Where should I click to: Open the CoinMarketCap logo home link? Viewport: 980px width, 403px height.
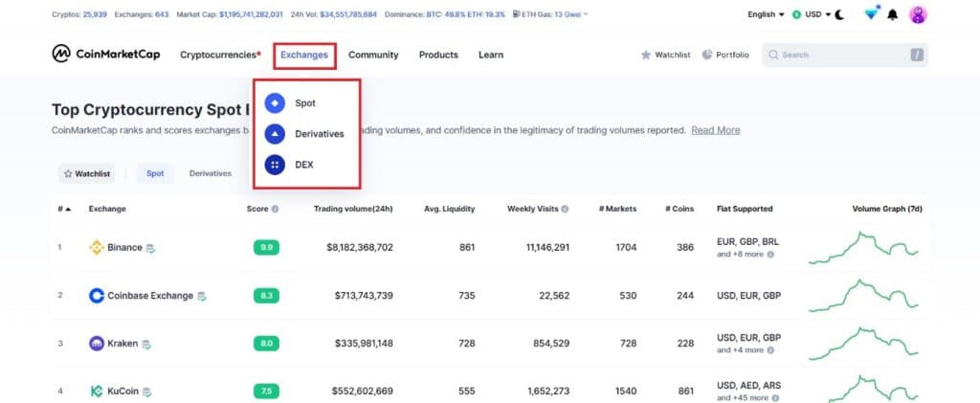tap(105, 55)
